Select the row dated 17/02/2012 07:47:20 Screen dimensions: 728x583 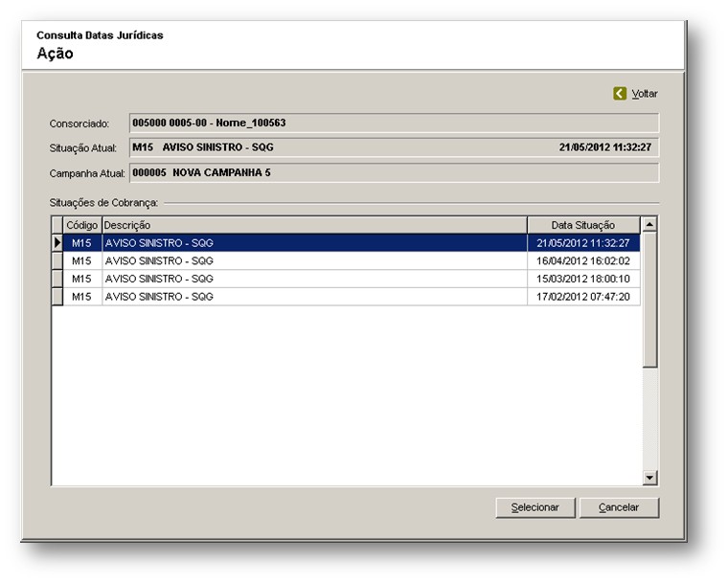[x=346, y=297]
